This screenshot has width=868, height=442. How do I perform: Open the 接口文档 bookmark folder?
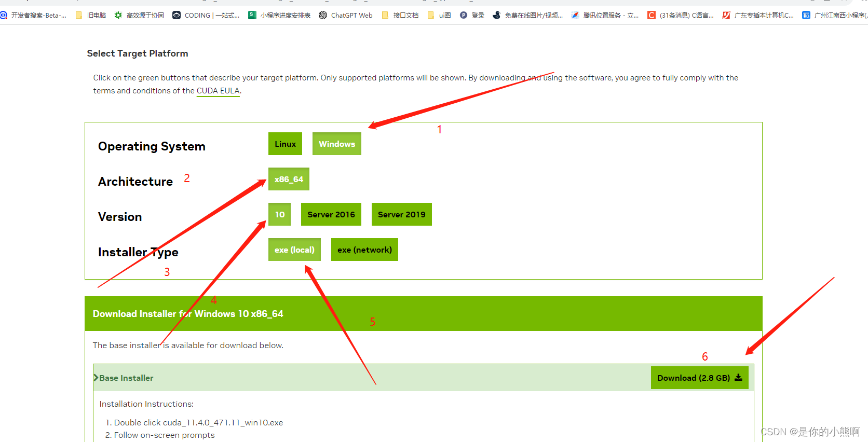[x=400, y=16]
